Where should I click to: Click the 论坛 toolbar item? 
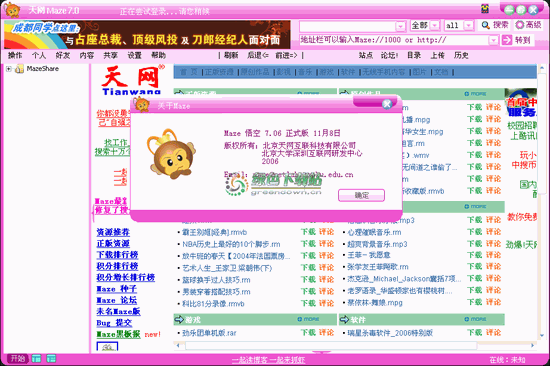(x=390, y=55)
